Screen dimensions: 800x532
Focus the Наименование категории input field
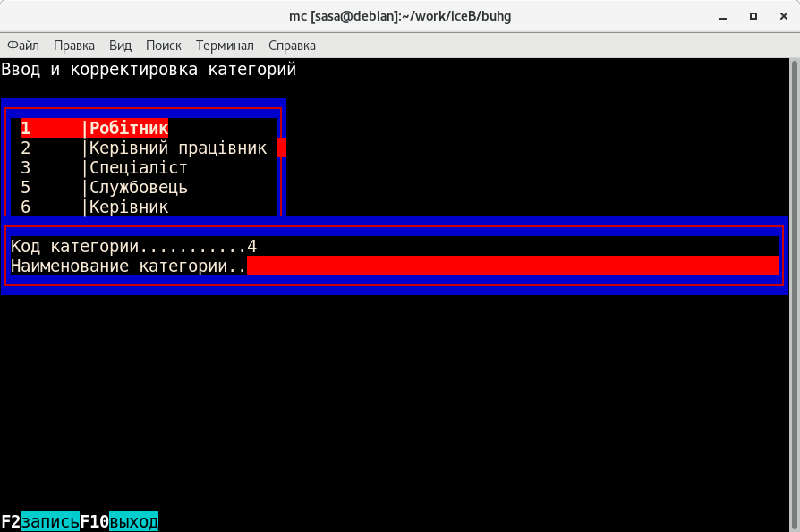tap(512, 266)
